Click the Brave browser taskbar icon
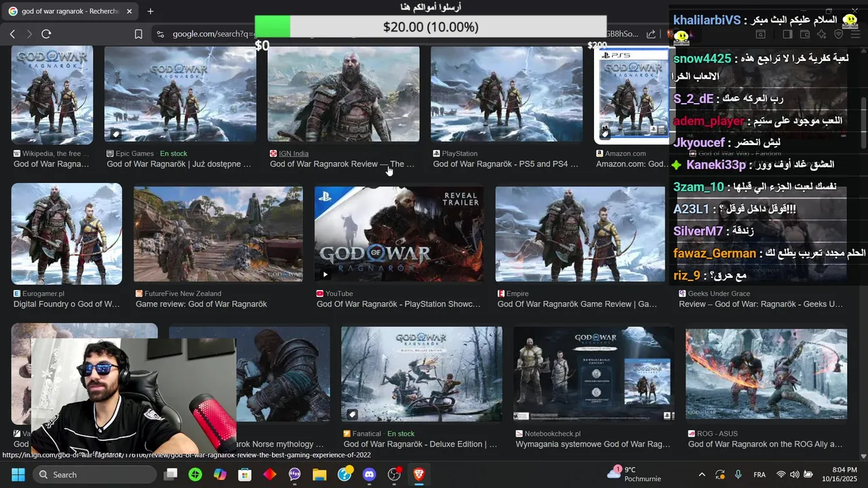The image size is (868, 488). coord(418,474)
